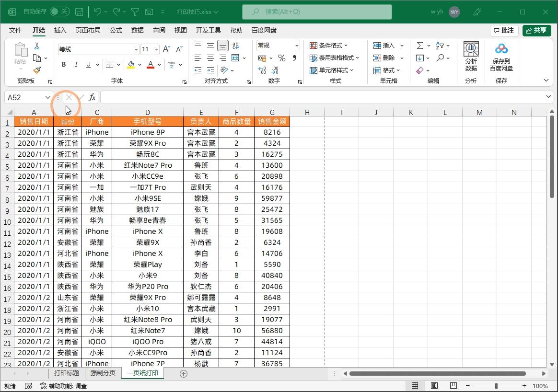Open the 打印标题 sheet tab

pos(66,373)
